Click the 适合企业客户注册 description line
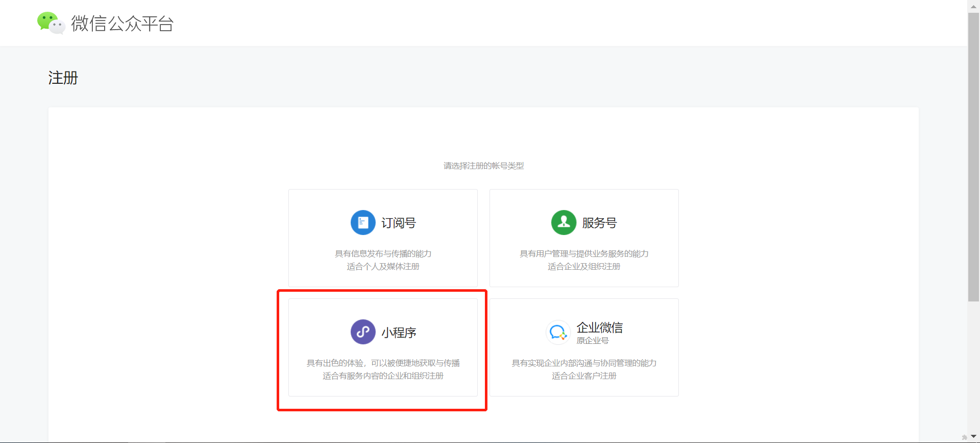Screen dimensions: 980x443 tap(584, 376)
